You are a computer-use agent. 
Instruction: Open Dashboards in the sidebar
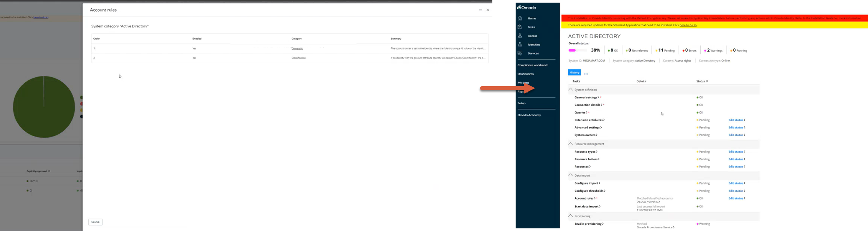525,74
